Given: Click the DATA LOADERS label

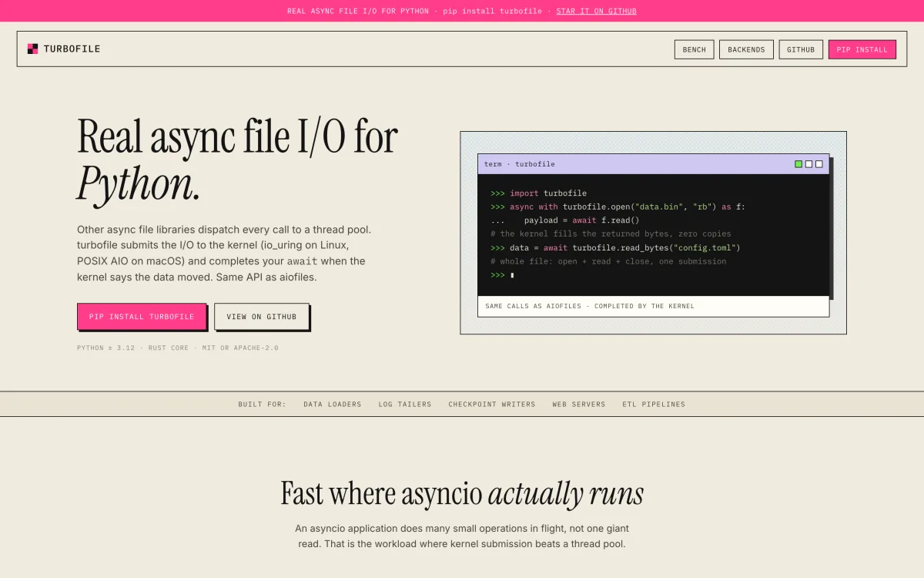Looking at the screenshot, I should [332, 404].
